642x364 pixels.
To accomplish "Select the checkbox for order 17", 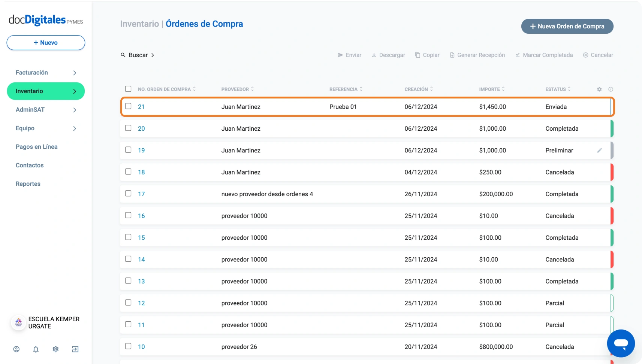I will [128, 194].
